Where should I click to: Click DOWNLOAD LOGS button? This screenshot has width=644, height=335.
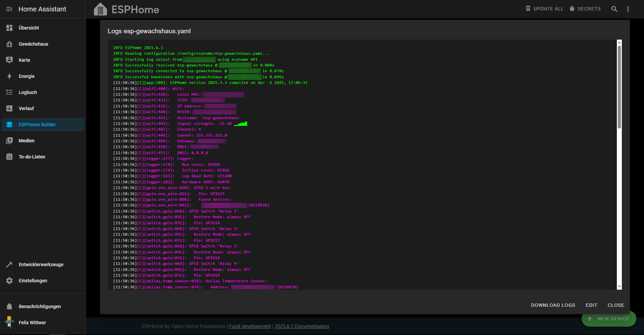coord(553,305)
